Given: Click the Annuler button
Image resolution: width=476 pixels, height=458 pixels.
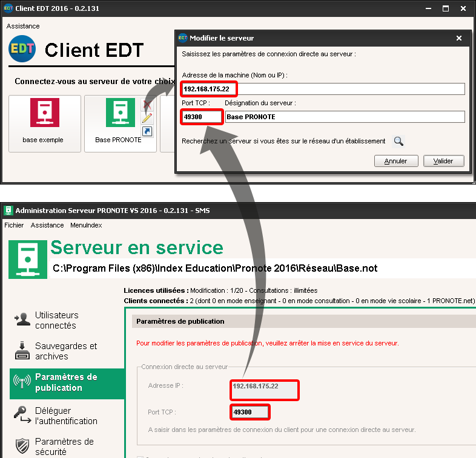Looking at the screenshot, I should (396, 161).
